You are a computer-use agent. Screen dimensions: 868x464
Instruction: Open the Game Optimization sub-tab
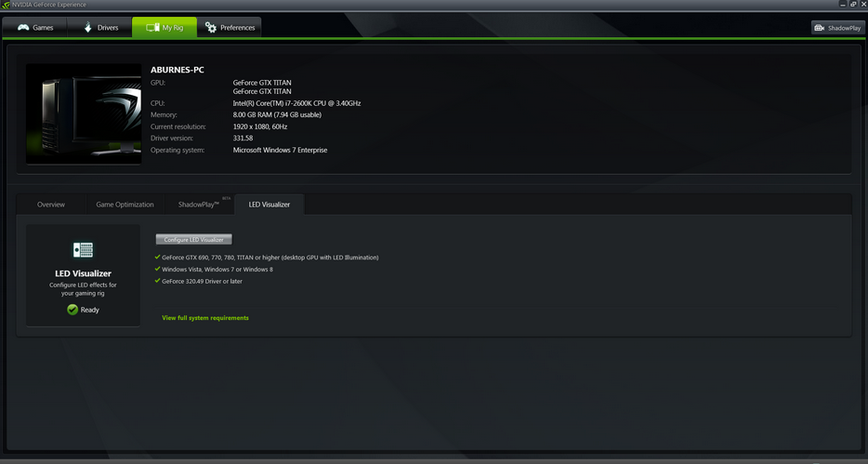[x=125, y=205]
